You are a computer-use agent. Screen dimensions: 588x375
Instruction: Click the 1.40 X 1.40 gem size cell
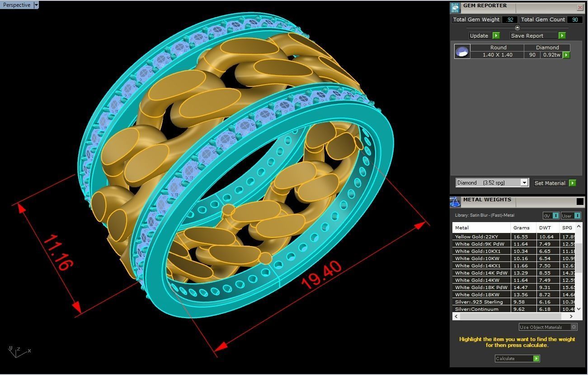point(497,55)
